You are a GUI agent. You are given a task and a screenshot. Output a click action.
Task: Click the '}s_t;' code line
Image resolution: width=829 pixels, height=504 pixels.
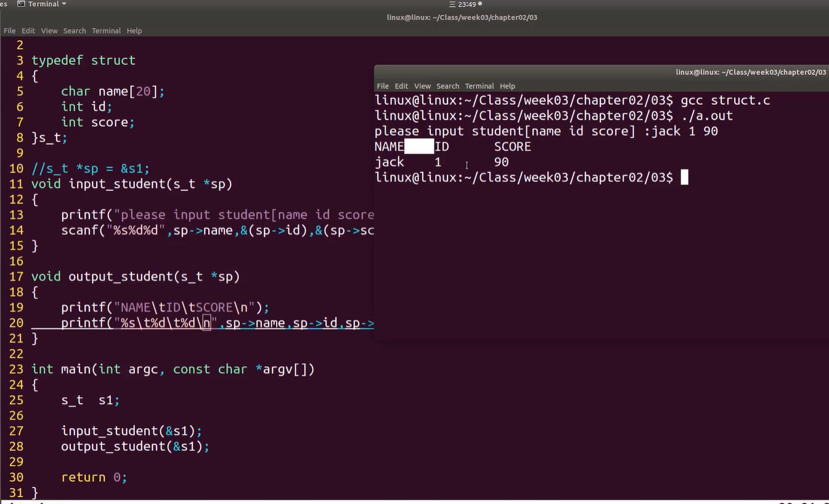[49, 137]
